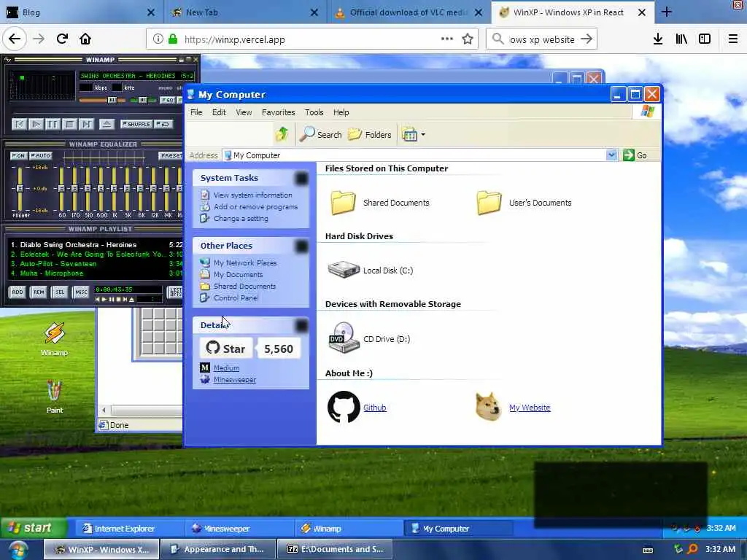Select Muha - Microphone track
The image size is (747, 560).
coord(96,273)
